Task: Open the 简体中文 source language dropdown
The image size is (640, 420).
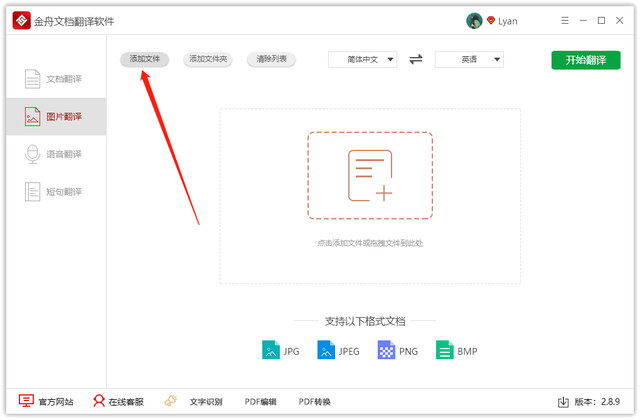Action: click(362, 60)
